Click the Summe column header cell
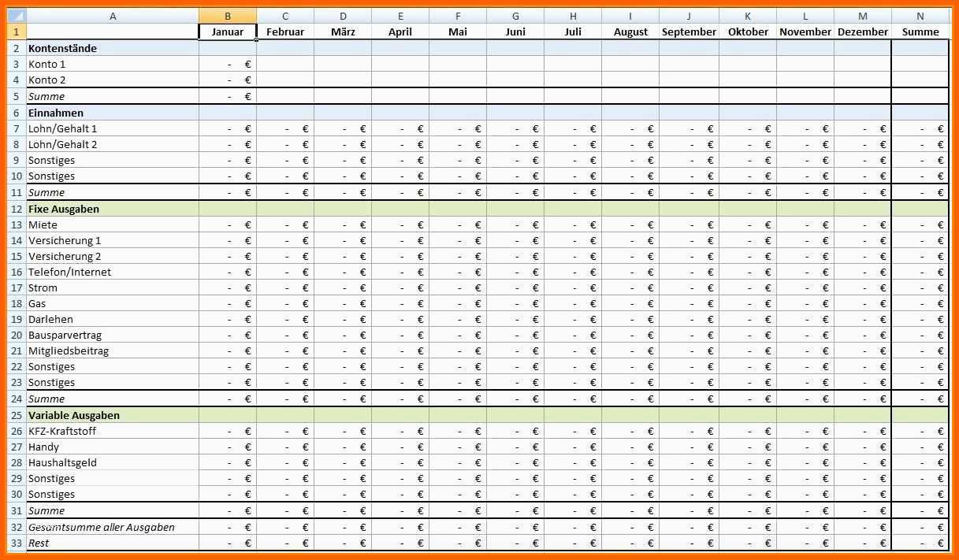This screenshot has height=560, width=959. [920, 32]
